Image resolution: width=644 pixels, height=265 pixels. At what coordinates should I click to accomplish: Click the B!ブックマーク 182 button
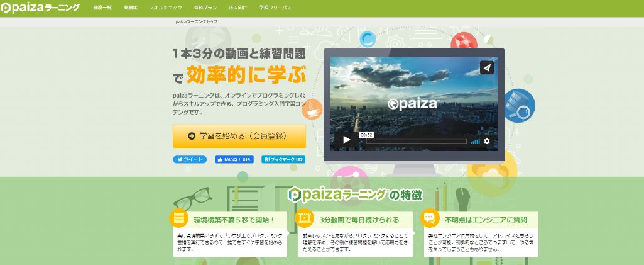283,160
